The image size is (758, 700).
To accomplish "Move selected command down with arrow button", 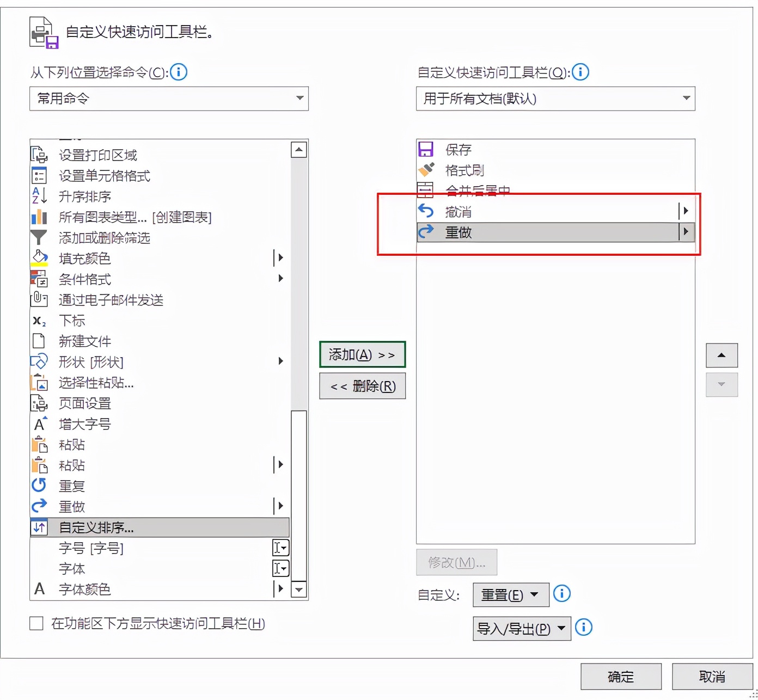I will (x=722, y=384).
